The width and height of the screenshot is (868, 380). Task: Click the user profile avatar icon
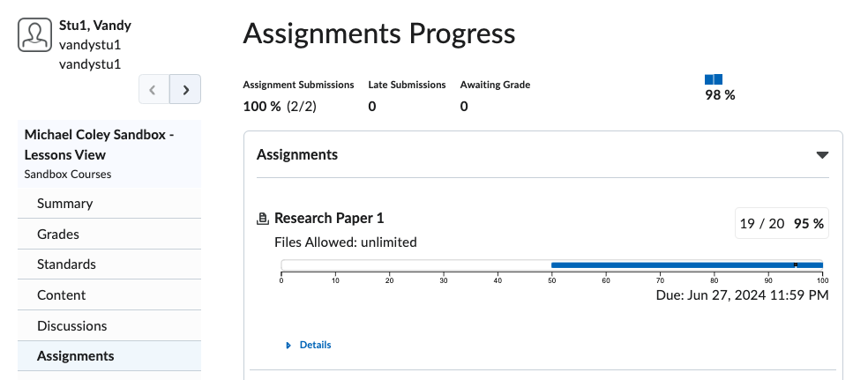pyautogui.click(x=34, y=35)
